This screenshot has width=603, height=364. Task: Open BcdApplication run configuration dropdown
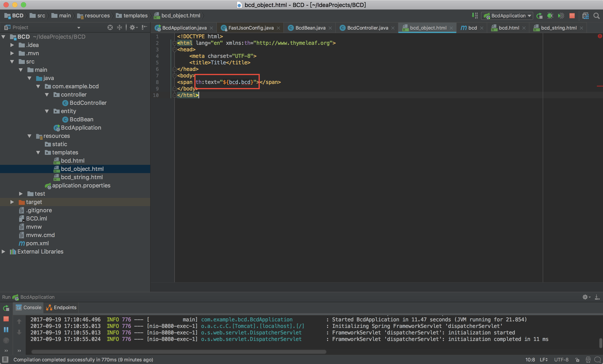point(507,16)
